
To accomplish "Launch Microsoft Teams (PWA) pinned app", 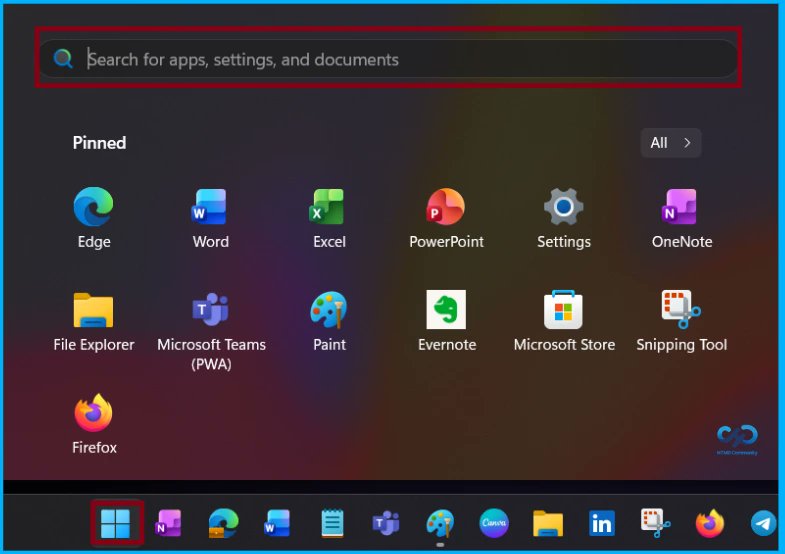I will point(211,330).
